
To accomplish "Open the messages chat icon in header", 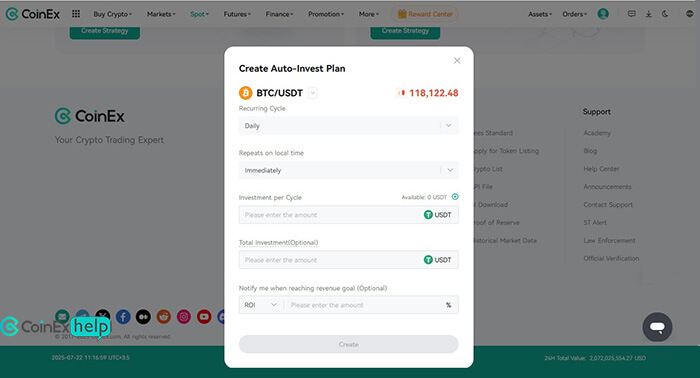I will click(x=631, y=14).
